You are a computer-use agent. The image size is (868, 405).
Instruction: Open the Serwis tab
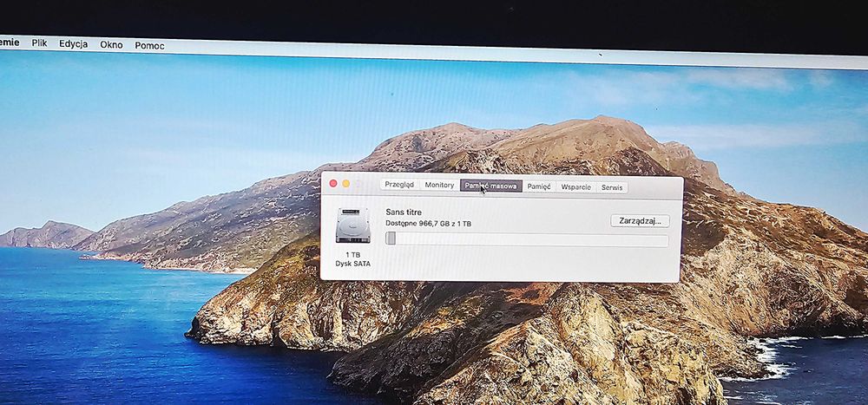[612, 187]
